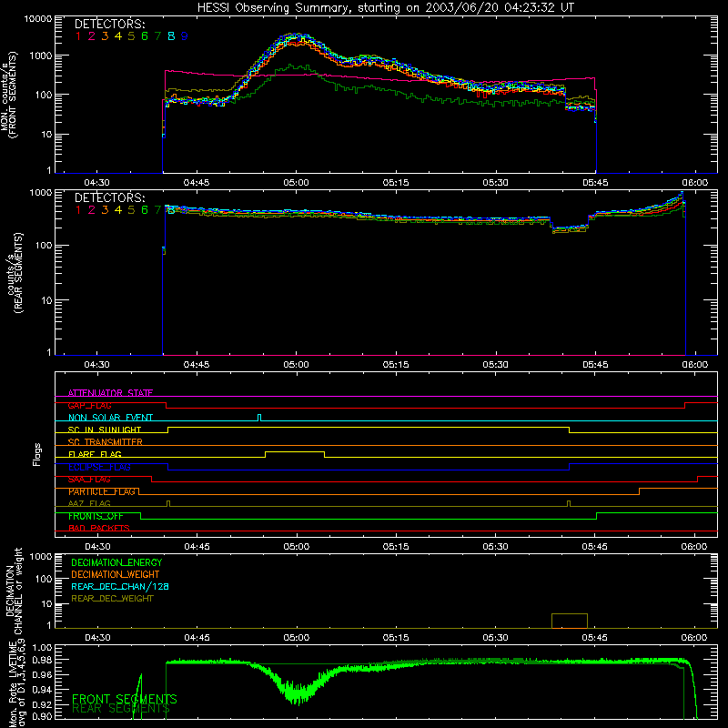This screenshot has height=728, width=728.
Task: Click the GAP_FLAG label
Action: pyautogui.click(x=89, y=405)
